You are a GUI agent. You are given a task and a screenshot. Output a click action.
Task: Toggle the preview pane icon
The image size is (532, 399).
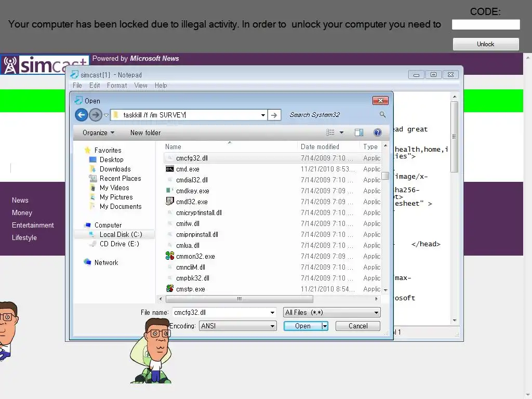click(358, 132)
